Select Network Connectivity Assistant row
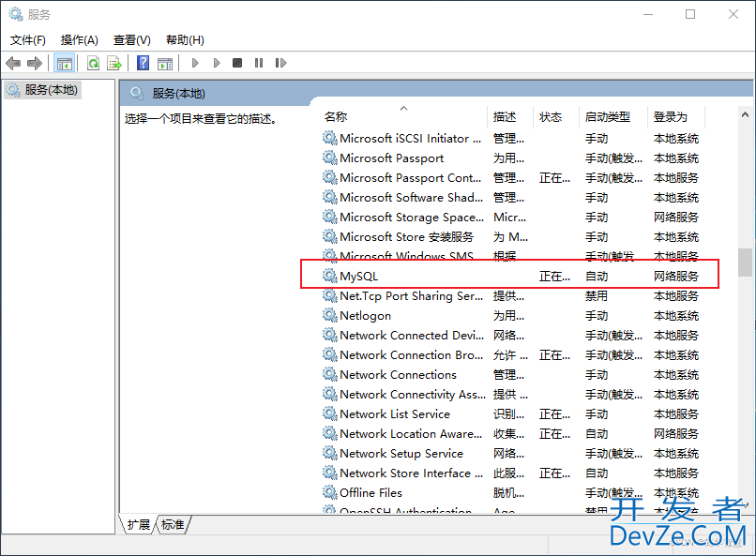This screenshot has width=756, height=556. [510, 394]
